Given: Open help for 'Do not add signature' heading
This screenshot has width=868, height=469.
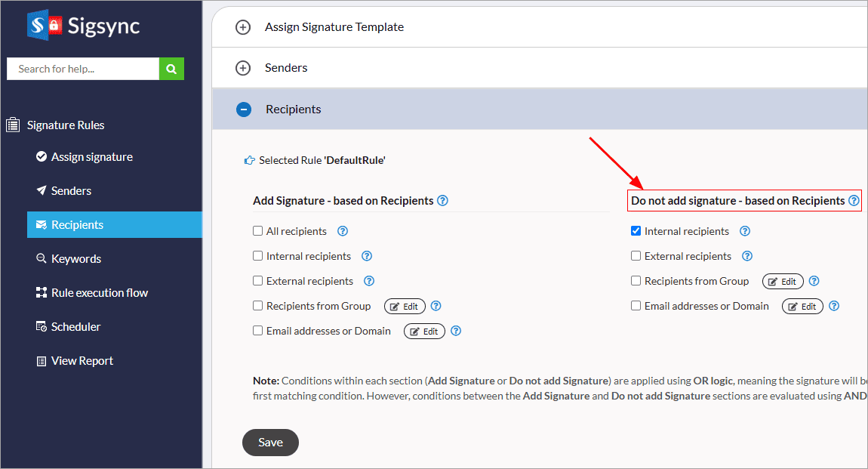Looking at the screenshot, I should point(854,201).
